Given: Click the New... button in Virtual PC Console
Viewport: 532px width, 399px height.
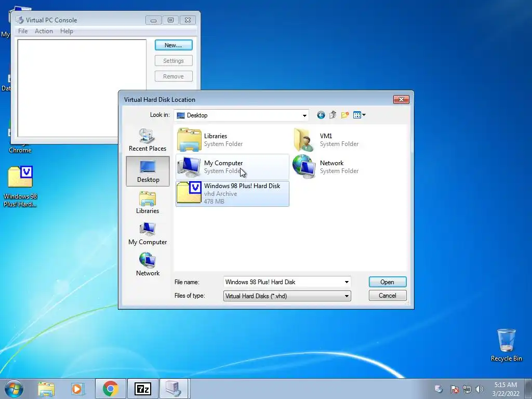Looking at the screenshot, I should click(174, 45).
